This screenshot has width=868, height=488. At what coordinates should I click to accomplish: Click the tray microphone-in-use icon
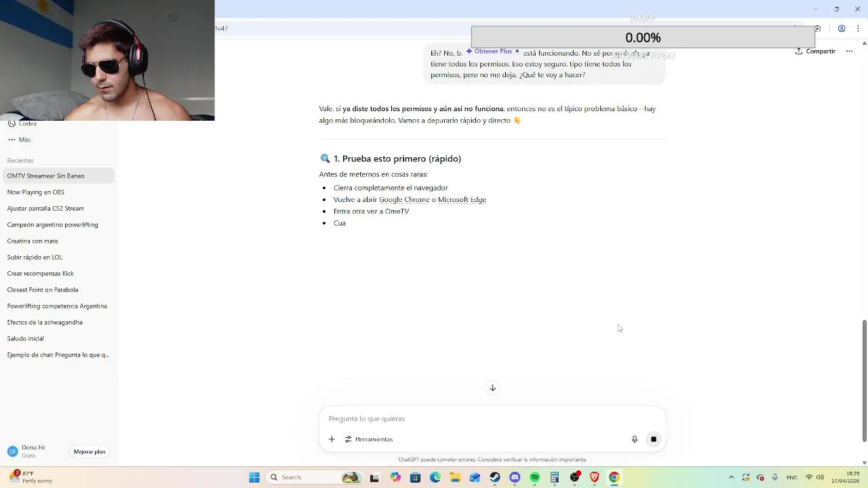pos(775,477)
